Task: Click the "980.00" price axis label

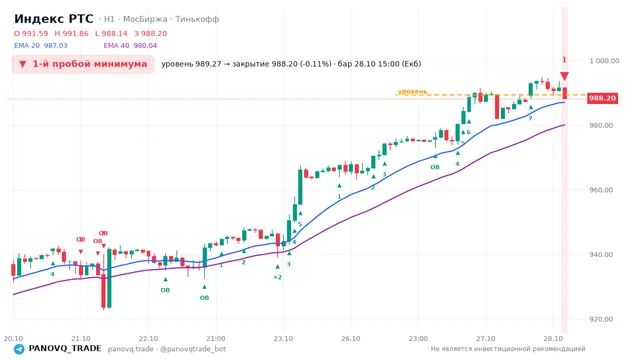Action: coord(601,125)
